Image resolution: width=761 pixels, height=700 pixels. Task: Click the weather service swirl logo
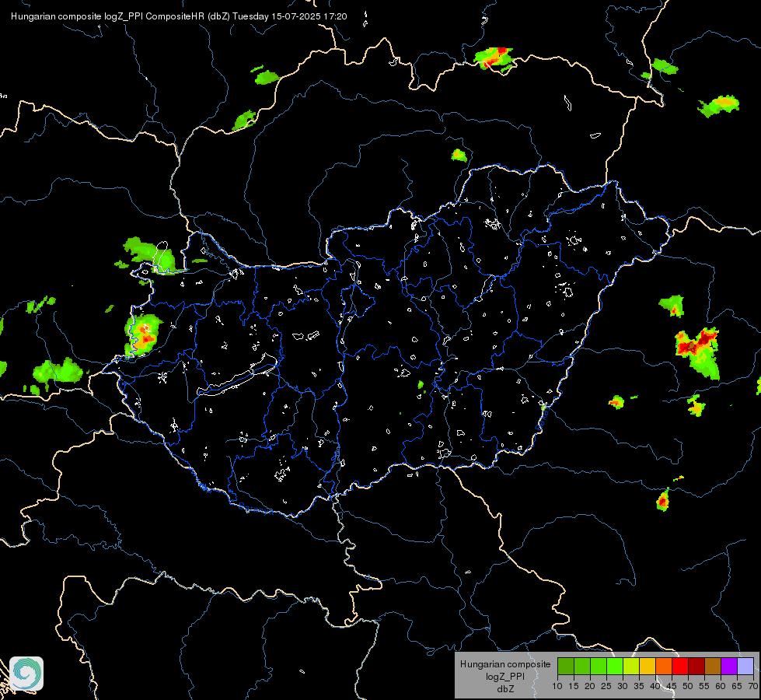26,674
